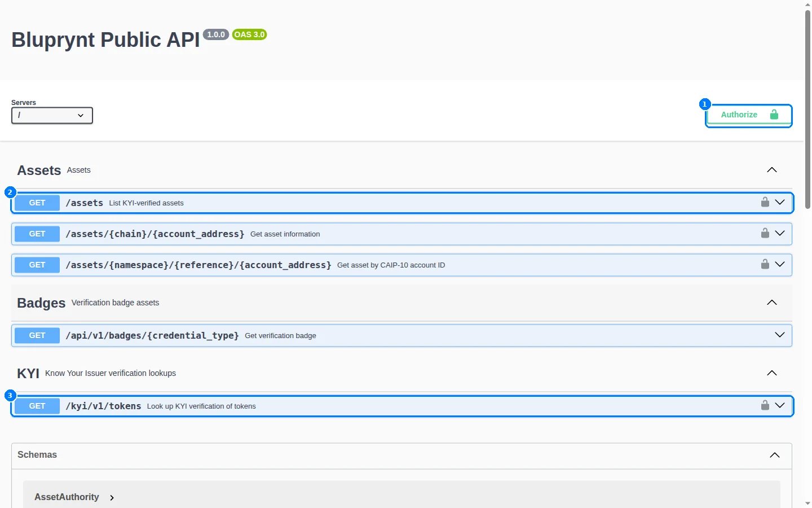
Task: Click 'Get asset by CAIP-10 account ID' text
Action: (x=391, y=265)
